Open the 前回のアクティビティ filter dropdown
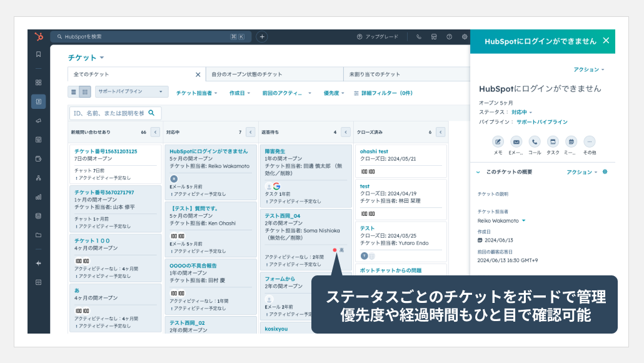The height and width of the screenshot is (363, 644). point(287,93)
